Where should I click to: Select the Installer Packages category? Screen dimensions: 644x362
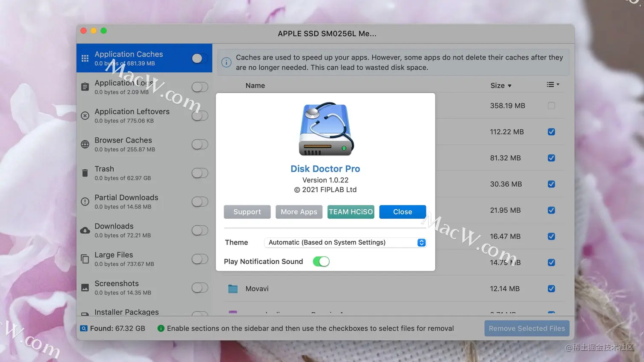[x=144, y=310]
